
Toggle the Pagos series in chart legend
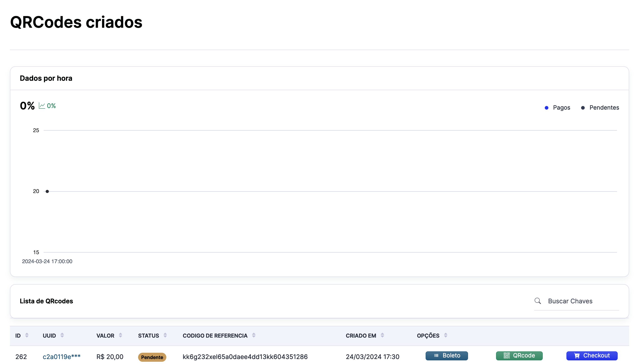[x=561, y=108]
